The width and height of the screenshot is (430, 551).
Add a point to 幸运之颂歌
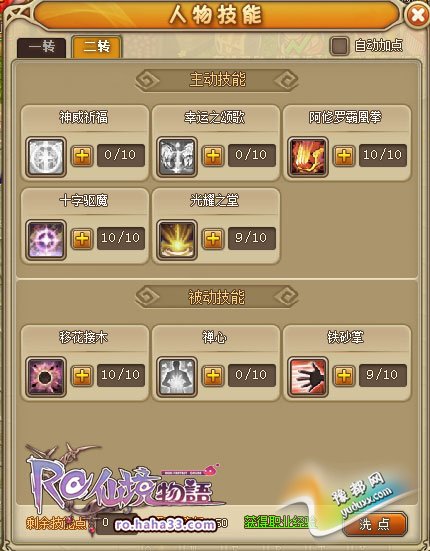tap(213, 156)
